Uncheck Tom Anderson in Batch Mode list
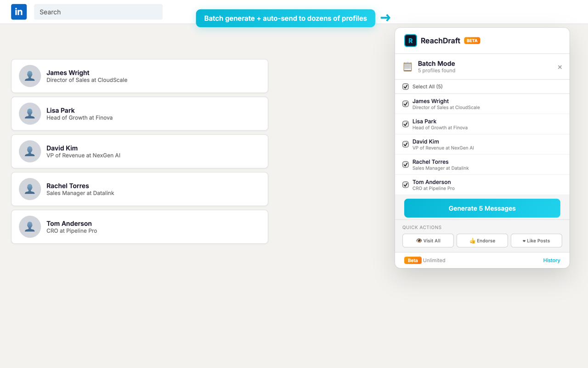588x368 pixels. tap(406, 185)
